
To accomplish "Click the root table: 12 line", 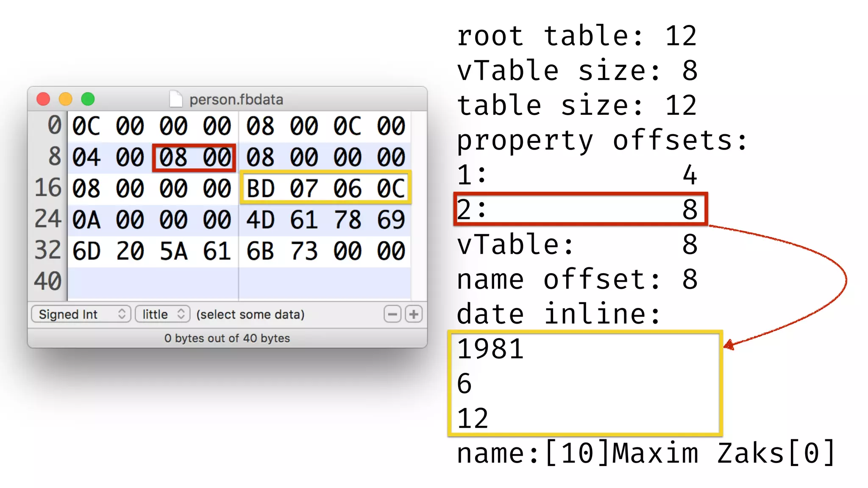I will click(577, 36).
